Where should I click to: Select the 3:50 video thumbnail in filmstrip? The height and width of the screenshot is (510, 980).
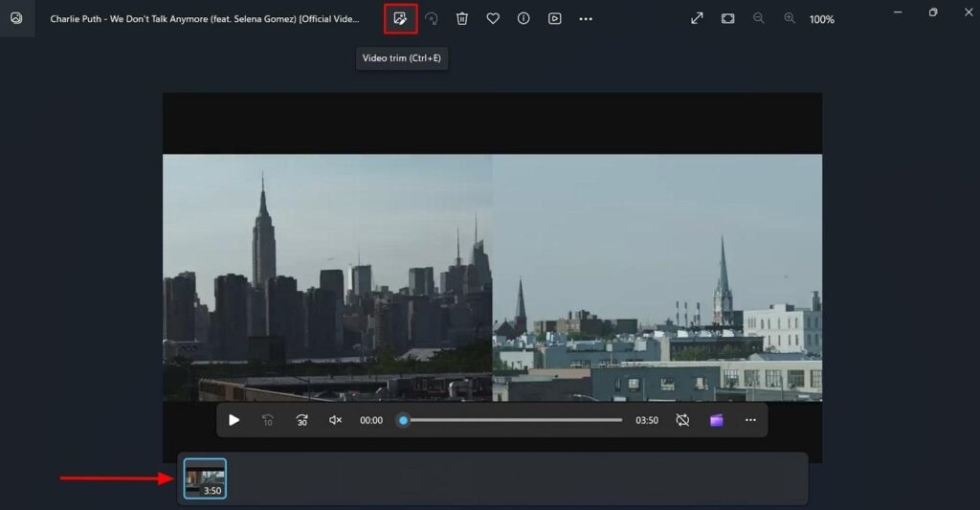coord(205,478)
